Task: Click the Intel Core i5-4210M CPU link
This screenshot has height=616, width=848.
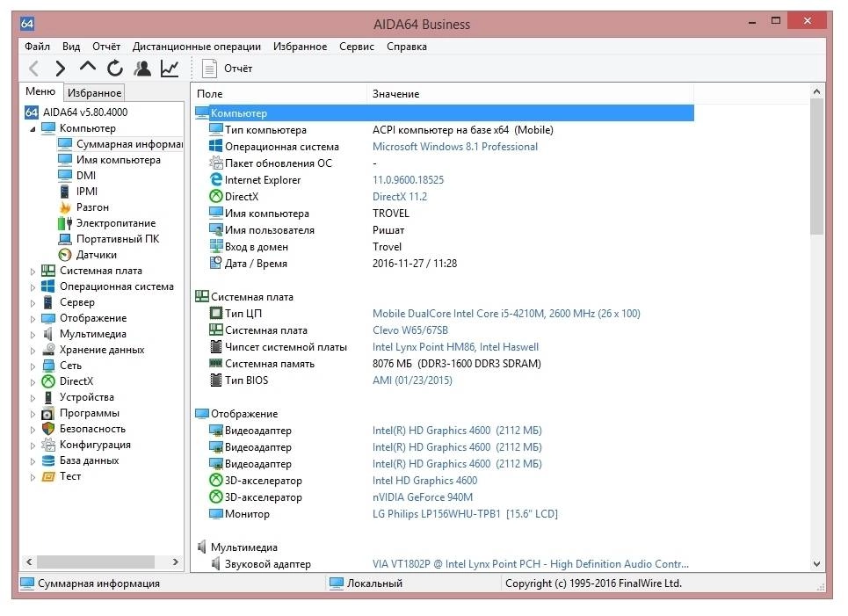Action: pyautogui.click(x=506, y=314)
